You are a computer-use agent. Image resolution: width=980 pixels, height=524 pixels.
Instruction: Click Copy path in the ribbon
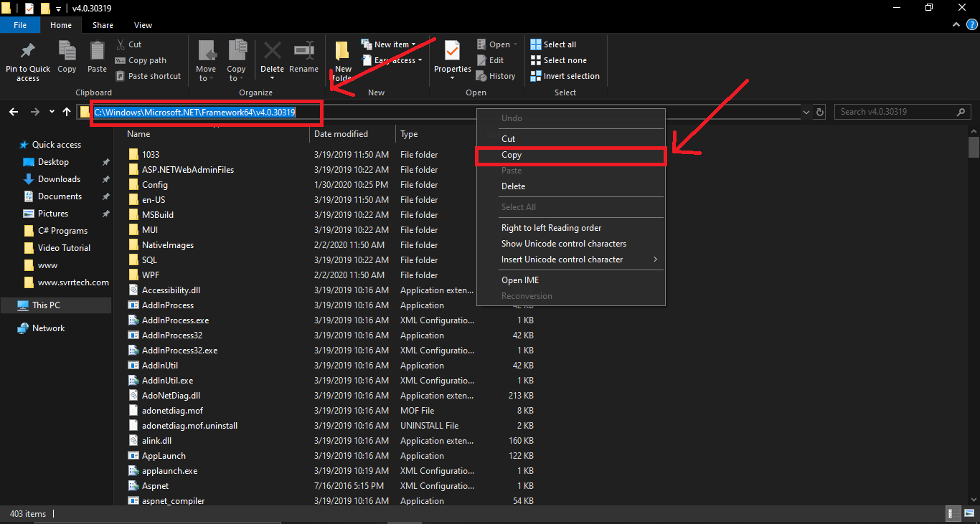click(140, 60)
